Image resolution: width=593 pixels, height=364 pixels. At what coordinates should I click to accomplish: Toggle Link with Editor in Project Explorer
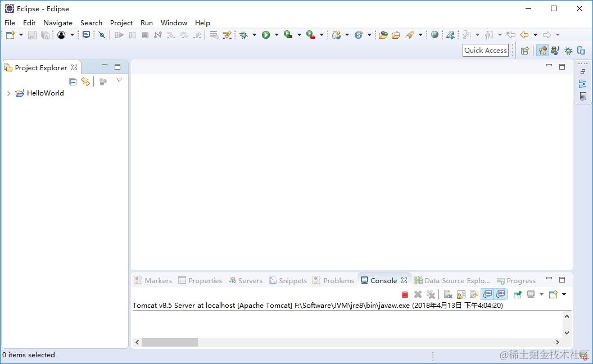coord(85,81)
